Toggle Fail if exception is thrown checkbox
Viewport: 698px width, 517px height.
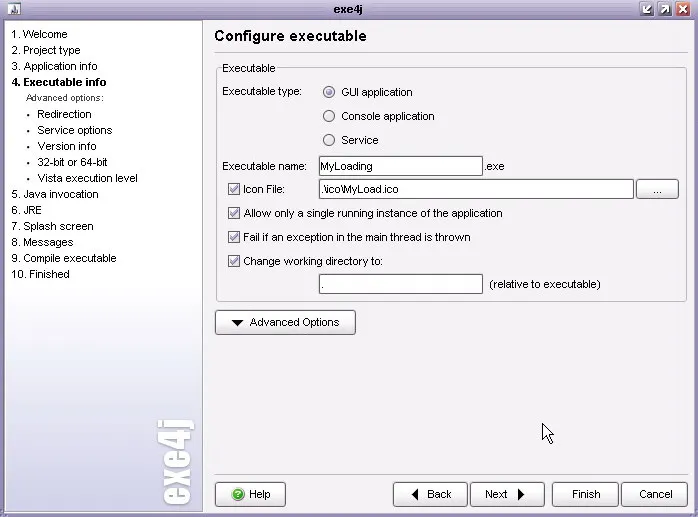pyautogui.click(x=234, y=237)
